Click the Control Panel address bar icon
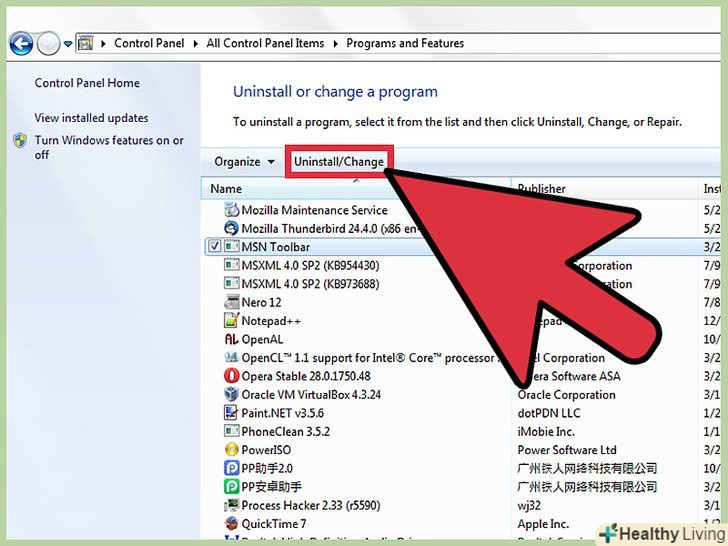The width and height of the screenshot is (728, 546). (x=85, y=44)
